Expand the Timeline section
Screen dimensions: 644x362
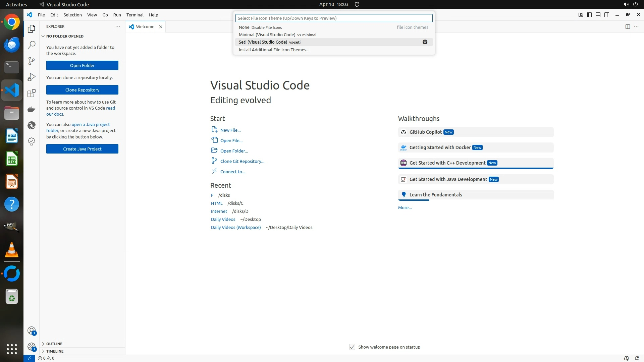point(55,351)
